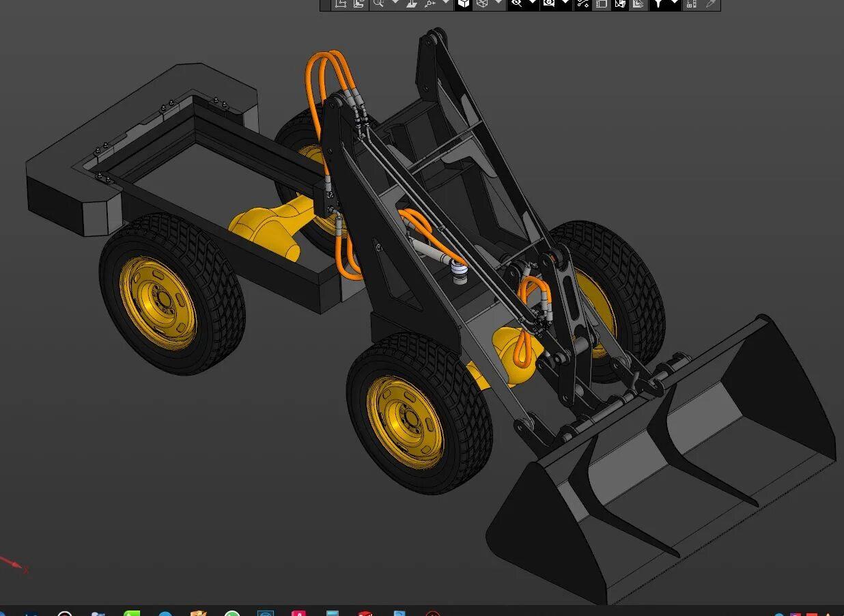844x616 pixels.
Task: Toggle the crossed-out eye hide icon
Action: (516, 3)
